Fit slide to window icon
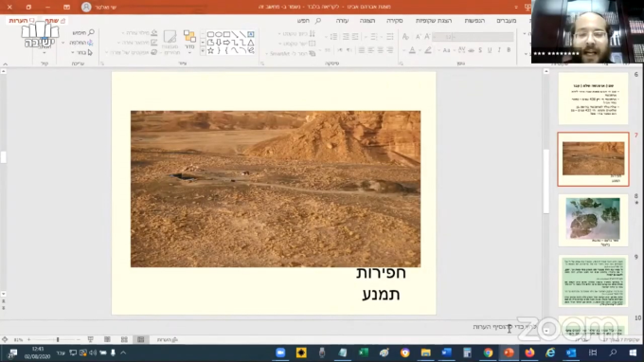This screenshot has width=644, height=362. [5, 340]
